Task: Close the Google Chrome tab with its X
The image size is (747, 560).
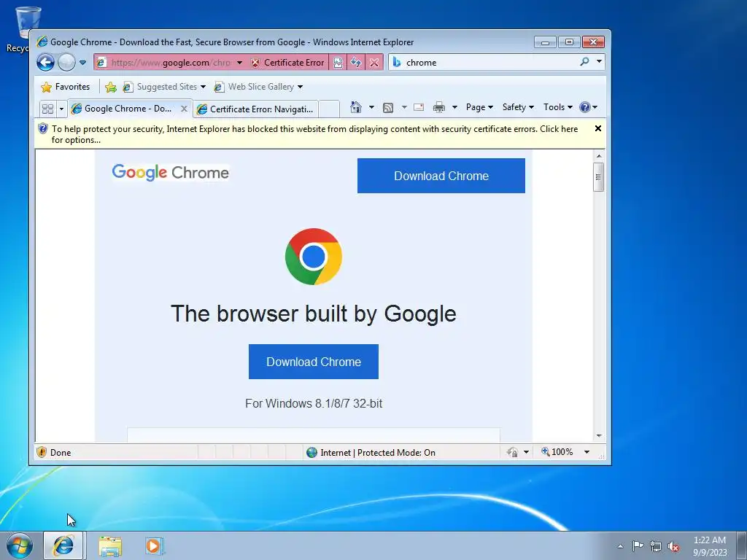Action: (x=184, y=109)
